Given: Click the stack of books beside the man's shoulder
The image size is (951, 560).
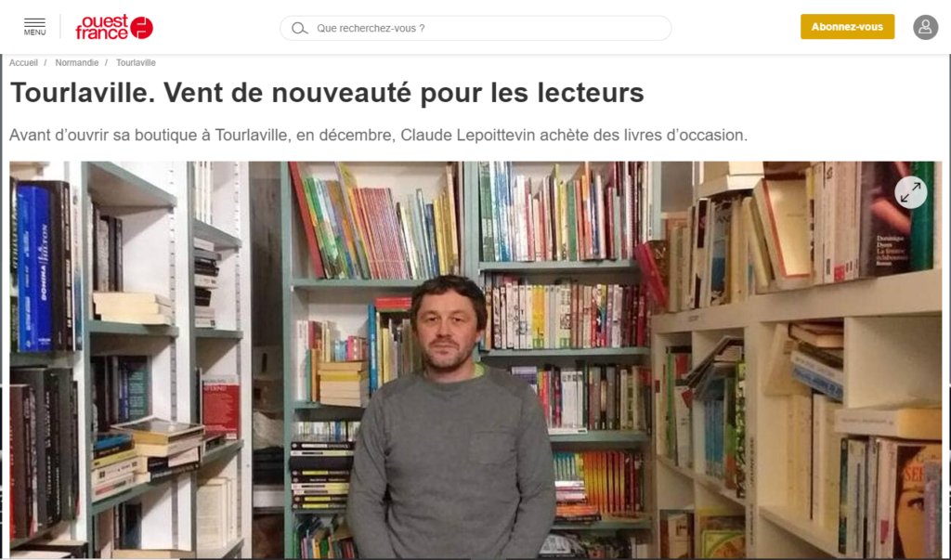Looking at the screenshot, I should (x=344, y=384).
